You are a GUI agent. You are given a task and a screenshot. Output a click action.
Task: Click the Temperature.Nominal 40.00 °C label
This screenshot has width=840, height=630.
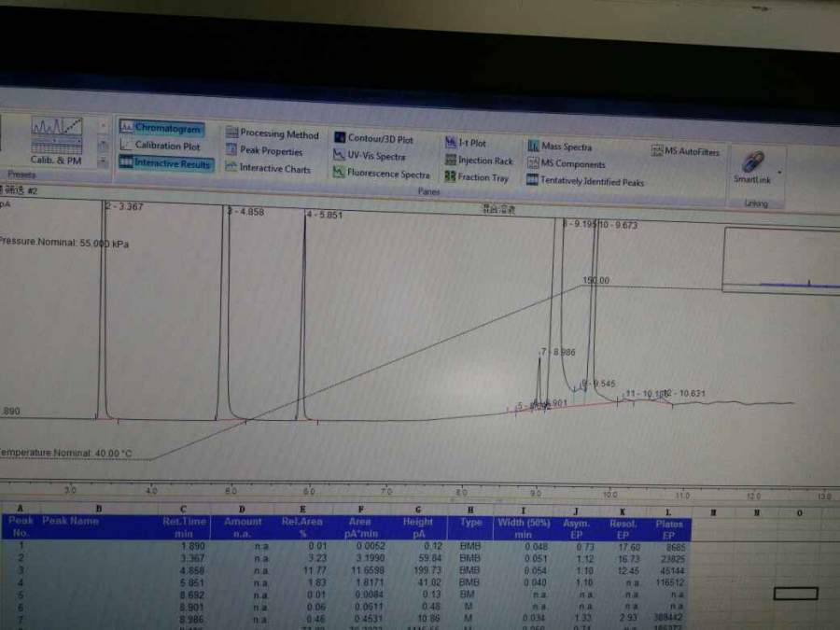click(x=66, y=454)
